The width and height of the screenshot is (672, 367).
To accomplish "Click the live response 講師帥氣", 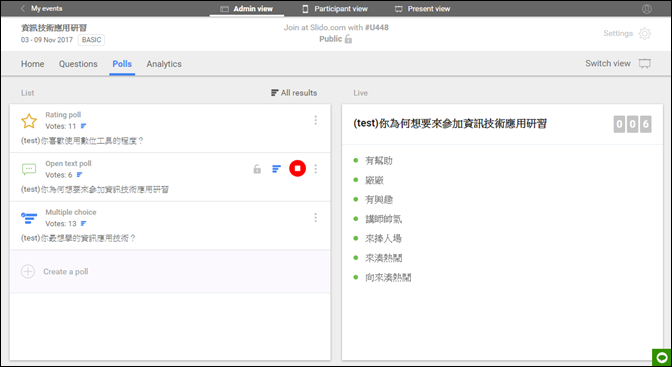I will click(x=384, y=219).
